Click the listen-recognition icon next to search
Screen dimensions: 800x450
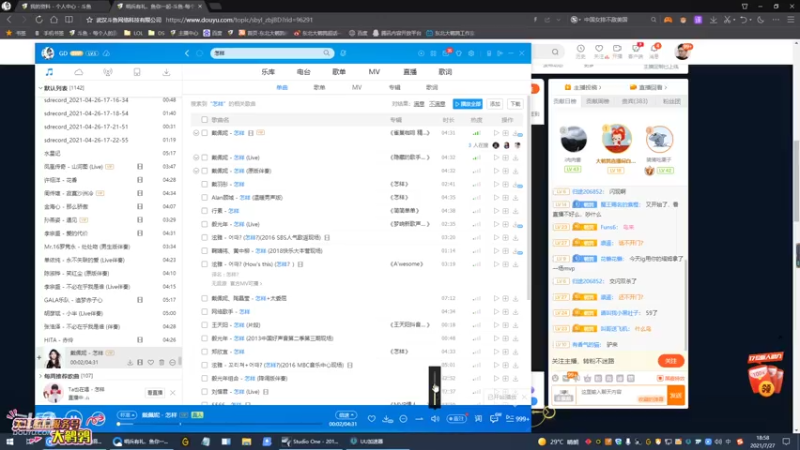coord(343,53)
